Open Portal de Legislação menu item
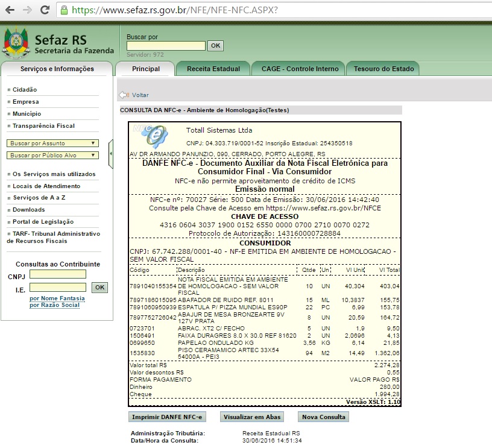 43,222
